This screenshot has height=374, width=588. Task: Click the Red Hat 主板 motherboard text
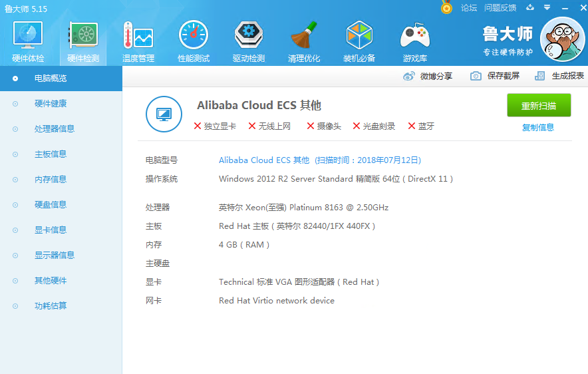click(x=297, y=226)
